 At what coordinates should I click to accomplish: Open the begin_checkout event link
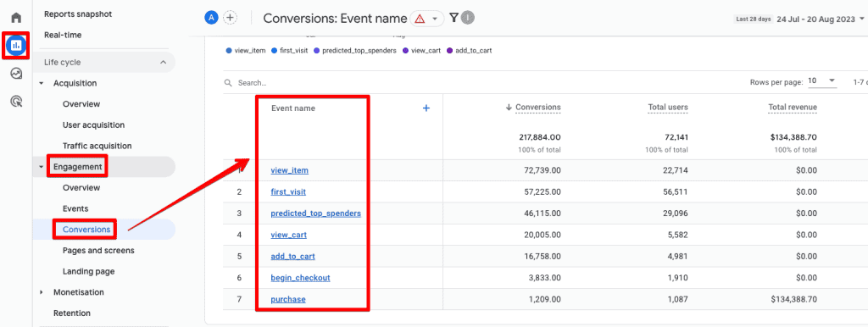(301, 278)
